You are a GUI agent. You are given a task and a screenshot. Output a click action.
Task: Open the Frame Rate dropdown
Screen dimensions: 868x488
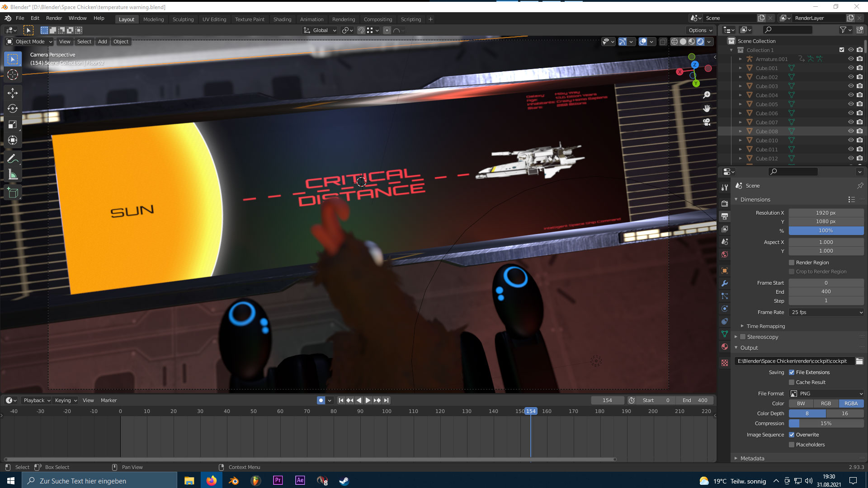pos(826,312)
